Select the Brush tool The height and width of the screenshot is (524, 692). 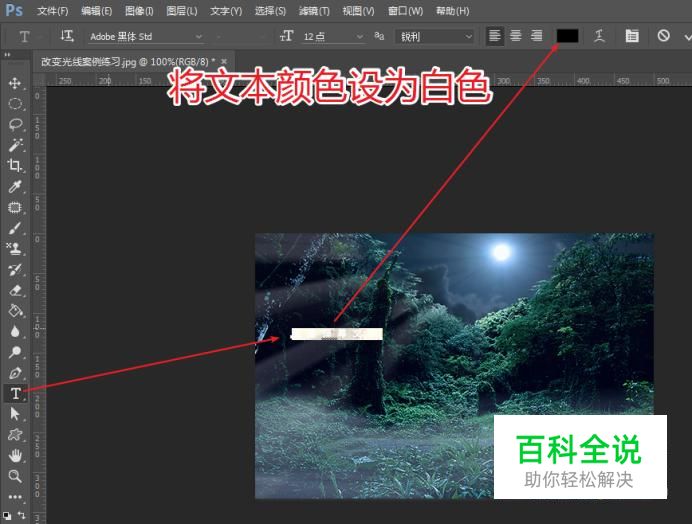pyautogui.click(x=15, y=228)
